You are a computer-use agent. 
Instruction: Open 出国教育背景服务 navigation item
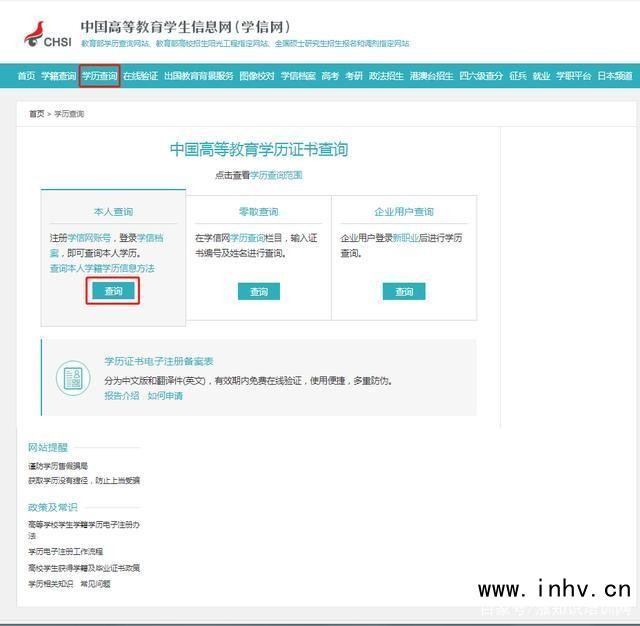tap(198, 76)
